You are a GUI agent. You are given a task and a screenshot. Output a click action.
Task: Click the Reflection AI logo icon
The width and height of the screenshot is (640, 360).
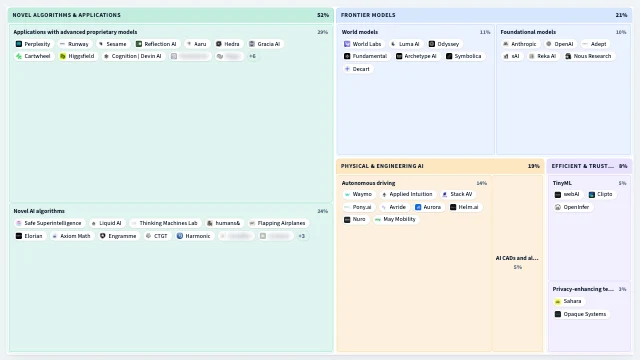[x=139, y=44]
